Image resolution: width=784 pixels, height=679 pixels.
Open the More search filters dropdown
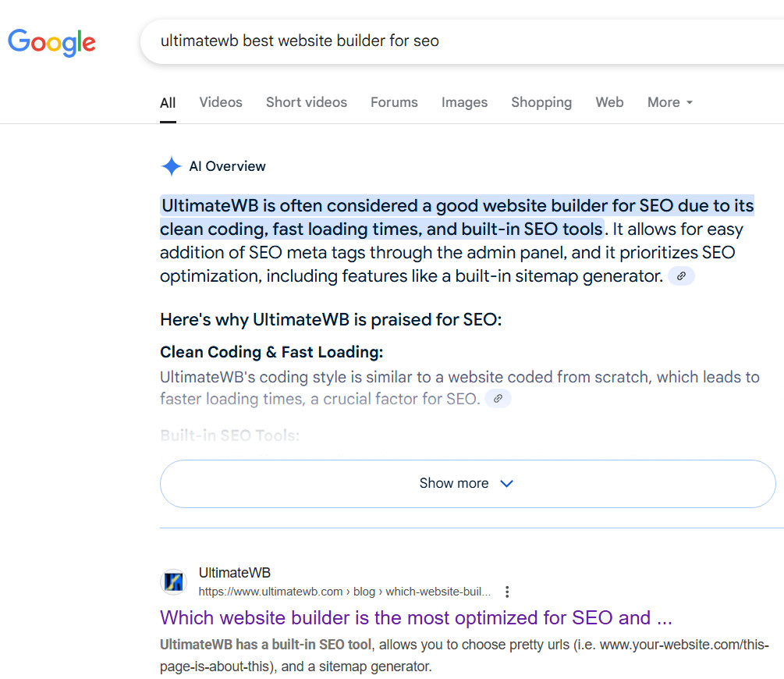669,102
